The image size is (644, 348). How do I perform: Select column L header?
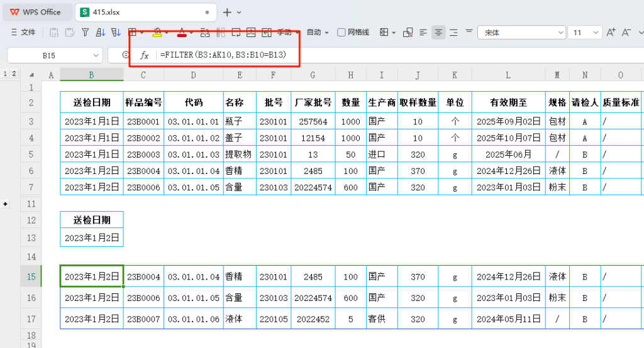pyautogui.click(x=508, y=75)
